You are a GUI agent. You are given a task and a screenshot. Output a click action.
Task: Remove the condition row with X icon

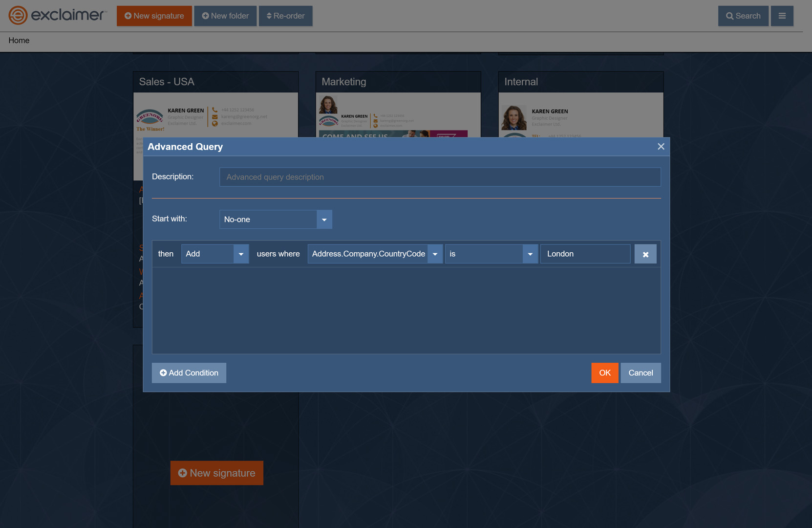(x=645, y=254)
